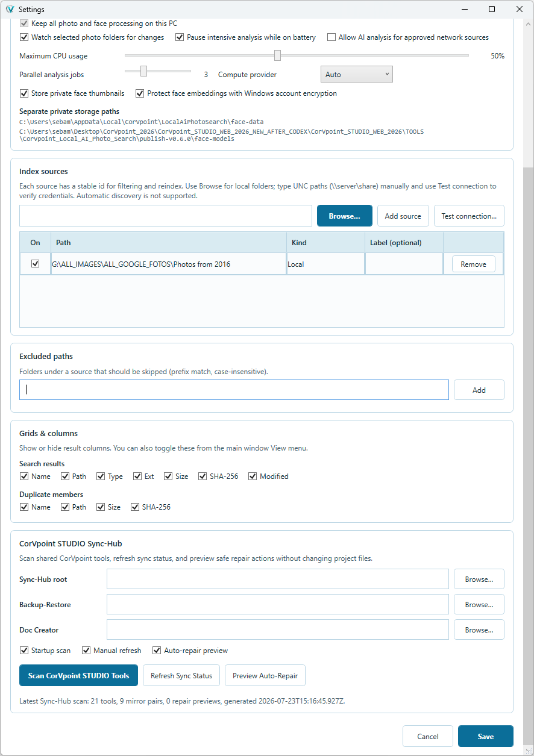Click the Parallel analysis jobs slider
Image resolution: width=534 pixels, height=756 pixels.
[x=158, y=71]
